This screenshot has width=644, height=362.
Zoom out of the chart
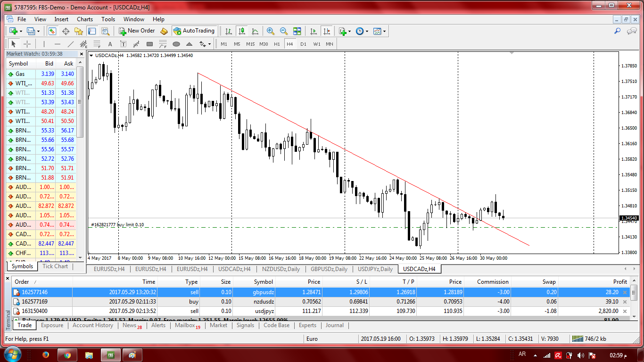[x=284, y=31]
